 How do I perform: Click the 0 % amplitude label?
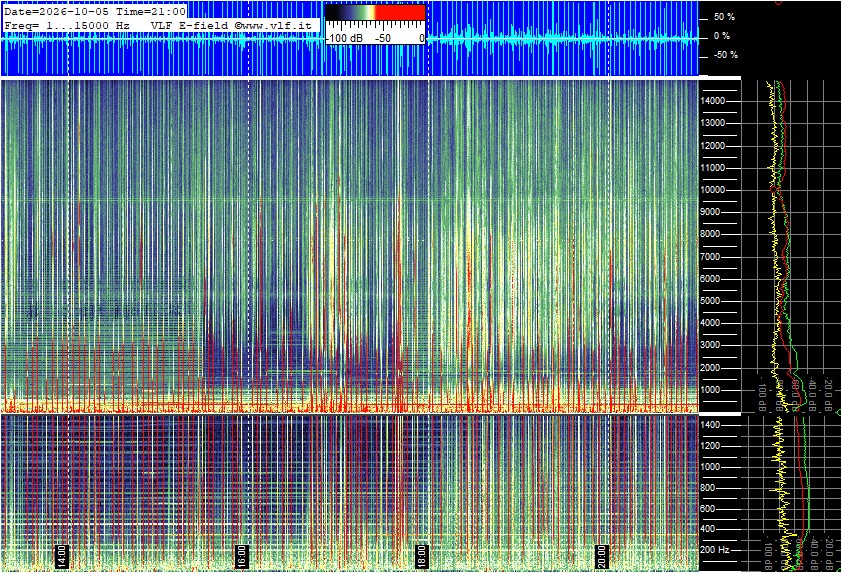pyautogui.click(x=722, y=36)
